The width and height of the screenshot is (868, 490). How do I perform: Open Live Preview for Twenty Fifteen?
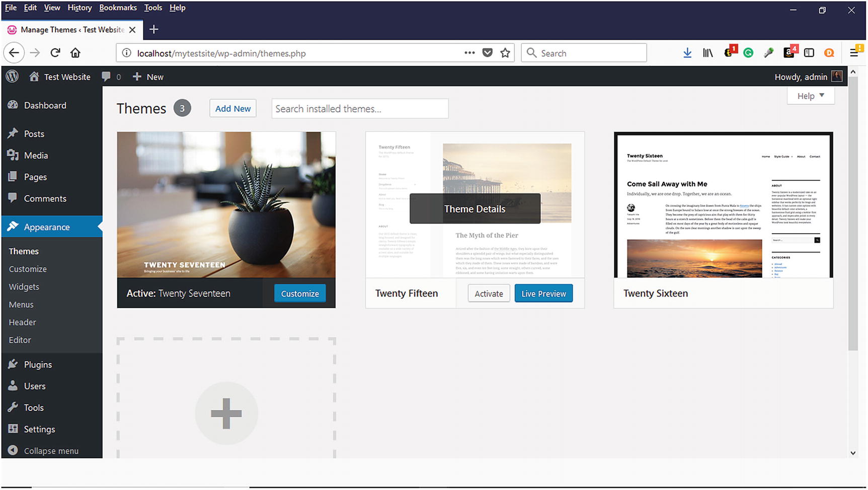[543, 294]
